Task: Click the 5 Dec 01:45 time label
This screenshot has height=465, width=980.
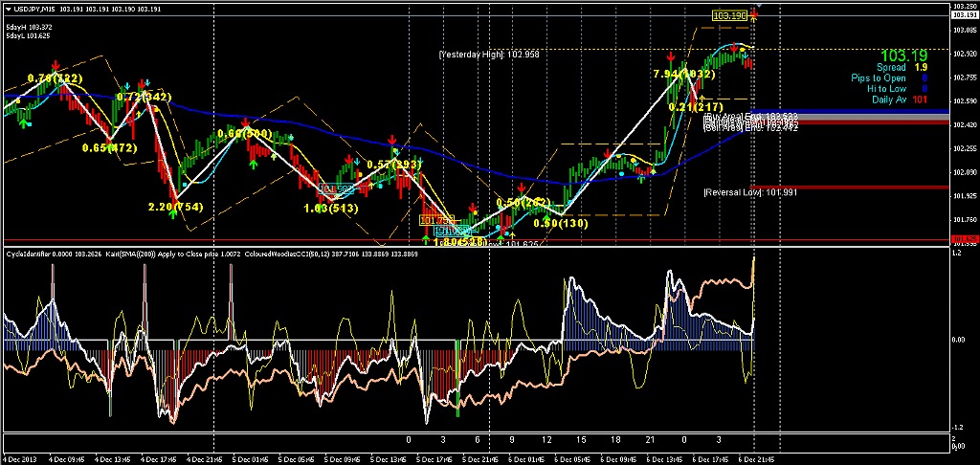Action: coord(249,459)
